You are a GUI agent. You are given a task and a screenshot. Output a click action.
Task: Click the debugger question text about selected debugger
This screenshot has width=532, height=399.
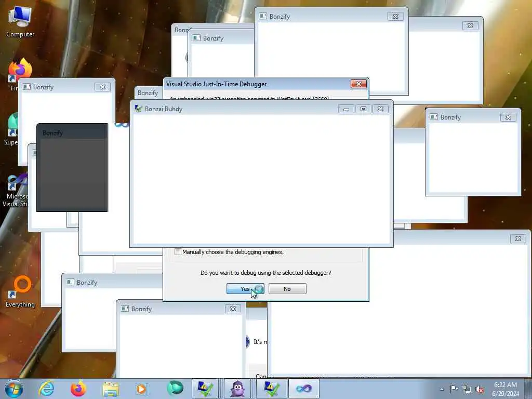pos(265,272)
